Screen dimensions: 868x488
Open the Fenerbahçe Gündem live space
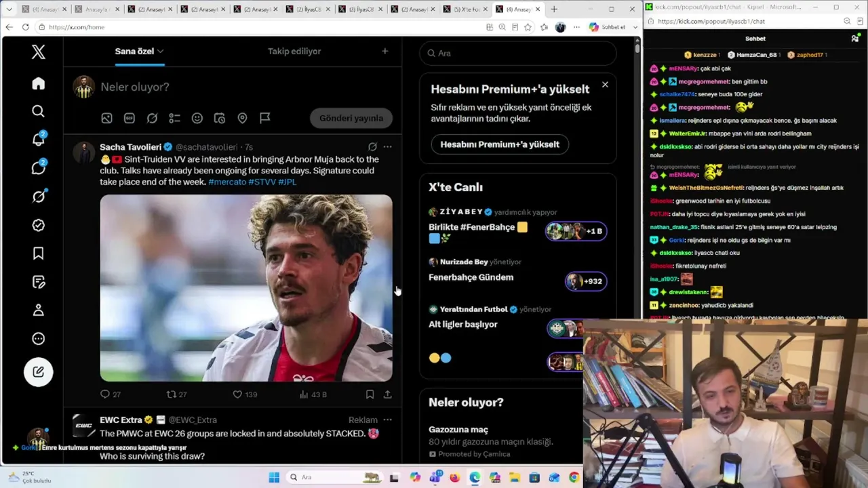pyautogui.click(x=518, y=272)
